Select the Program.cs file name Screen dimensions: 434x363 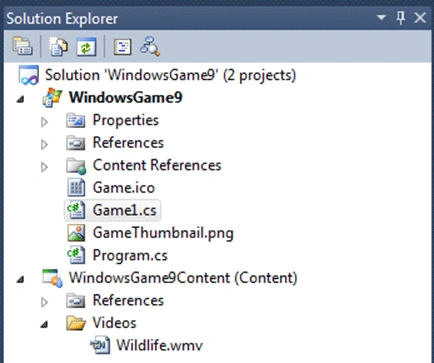(x=130, y=256)
